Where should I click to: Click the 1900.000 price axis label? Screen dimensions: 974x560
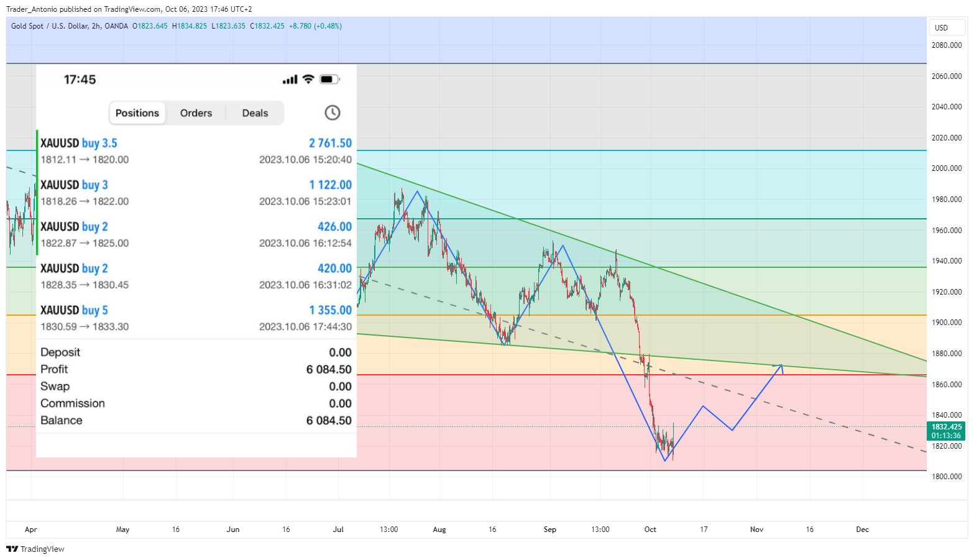[946, 323]
